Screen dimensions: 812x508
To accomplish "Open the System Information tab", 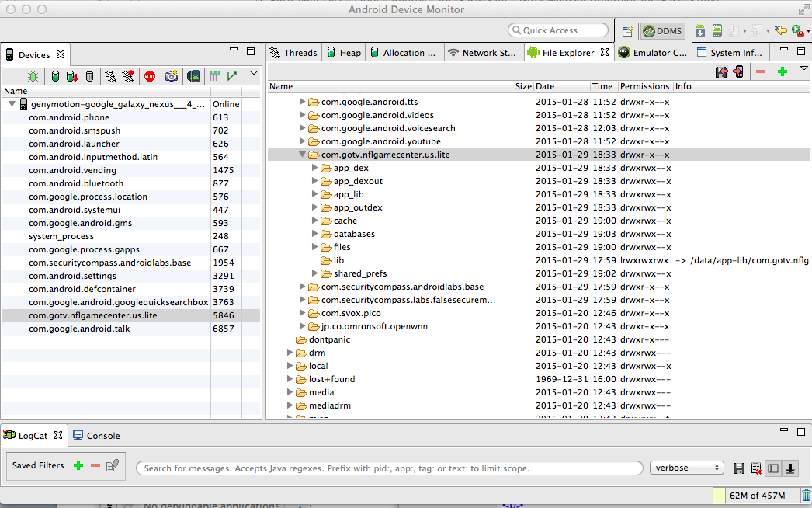I will pos(730,53).
